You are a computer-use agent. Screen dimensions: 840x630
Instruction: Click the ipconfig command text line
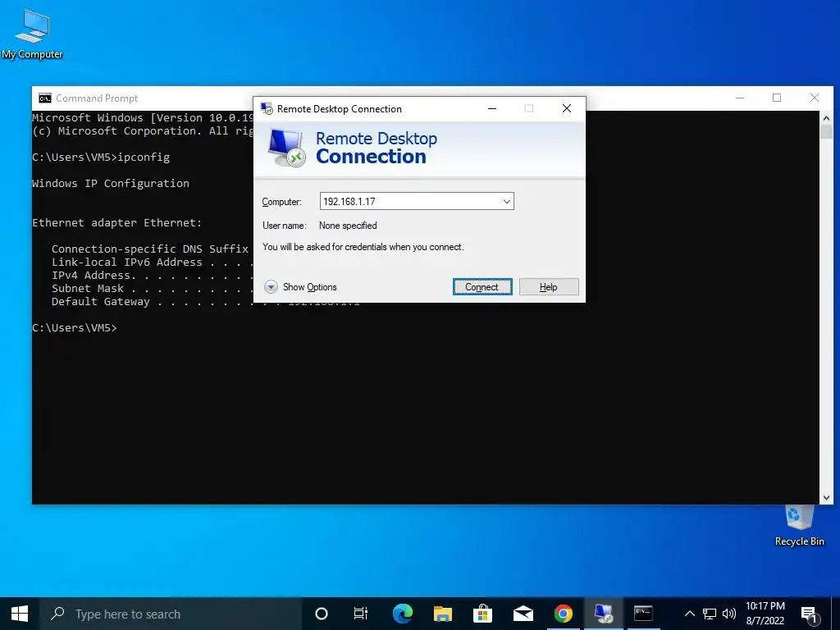(101, 157)
